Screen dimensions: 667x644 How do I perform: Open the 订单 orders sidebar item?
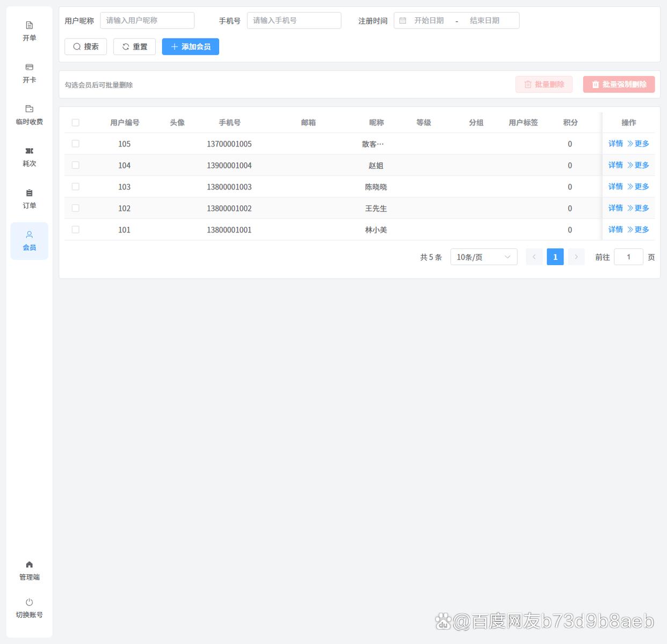pos(30,199)
